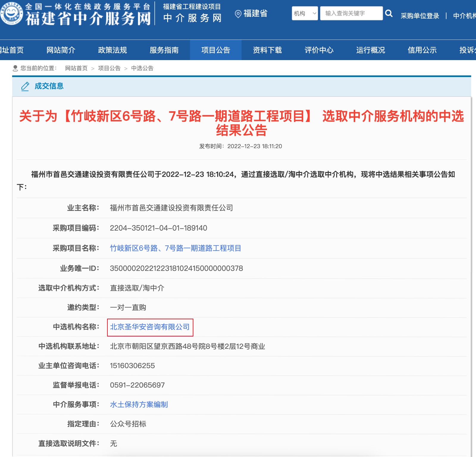Click 直接选取说明文件 value 无
Screen dimensions: 476x457
113,444
